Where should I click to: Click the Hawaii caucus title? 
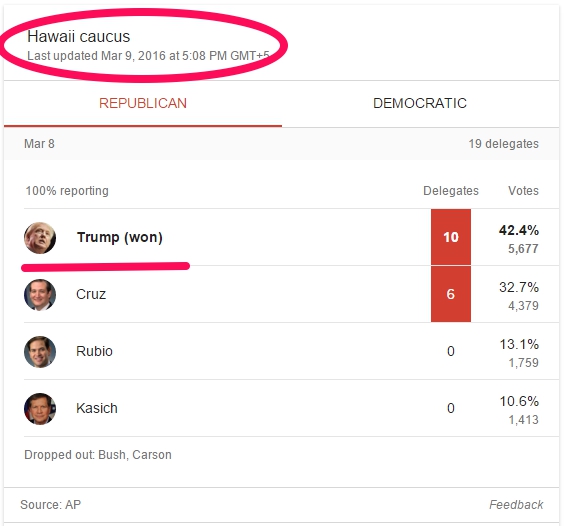pyautogui.click(x=79, y=37)
